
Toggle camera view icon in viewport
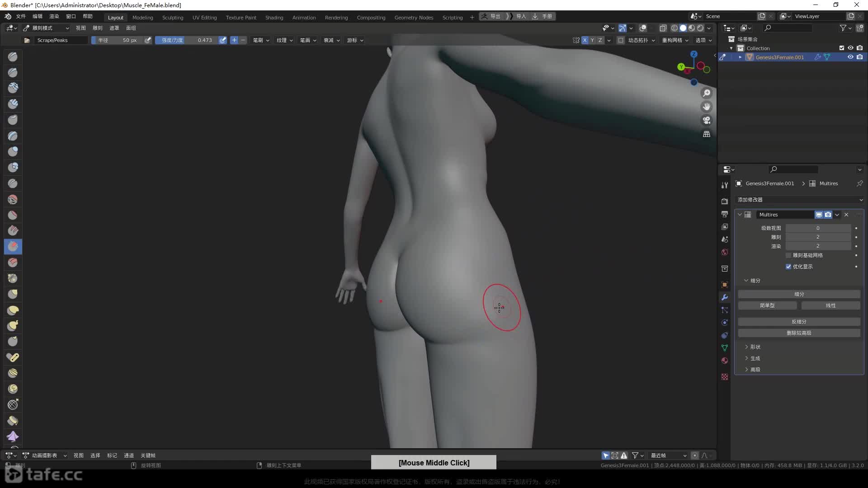(x=706, y=120)
